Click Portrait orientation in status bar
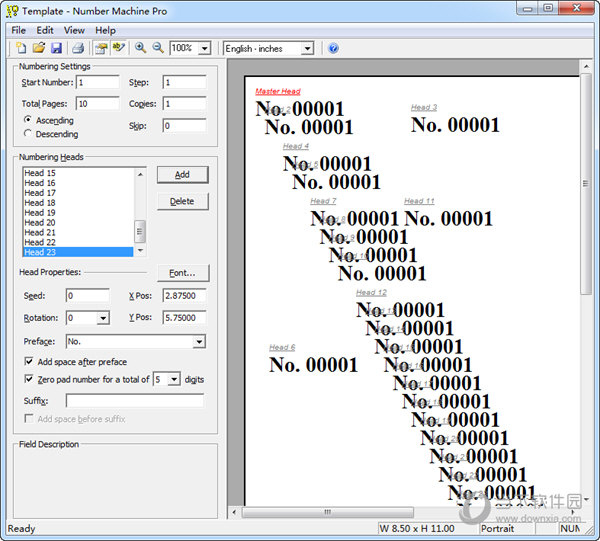Screen dimensions: 600x541 pos(497,529)
